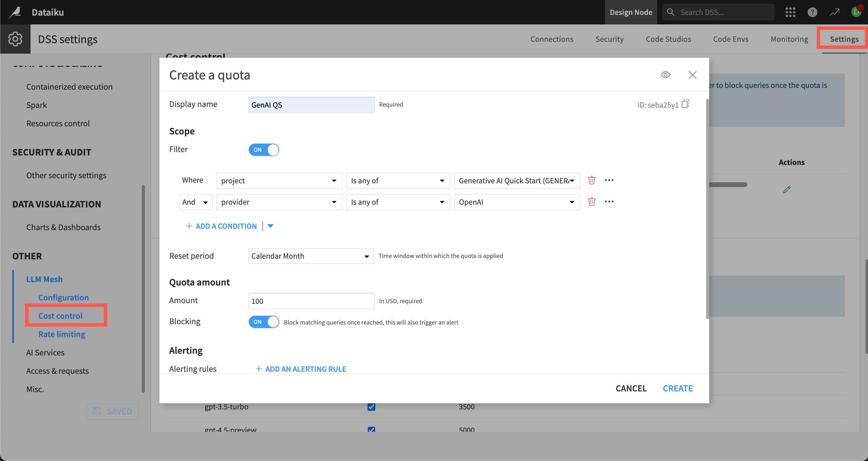
Task: Copy the quota ID seba25y1
Action: 685,104
